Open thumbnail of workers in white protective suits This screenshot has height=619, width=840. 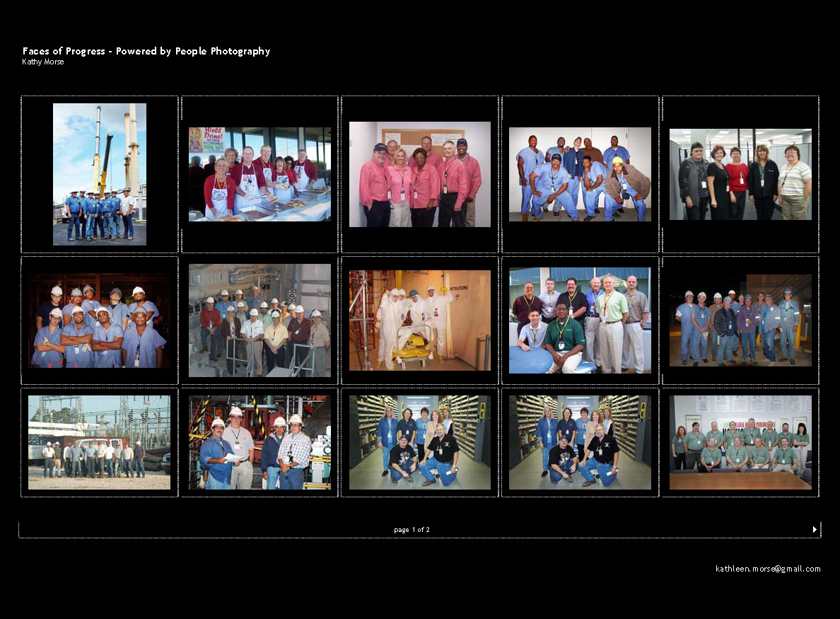click(x=420, y=320)
